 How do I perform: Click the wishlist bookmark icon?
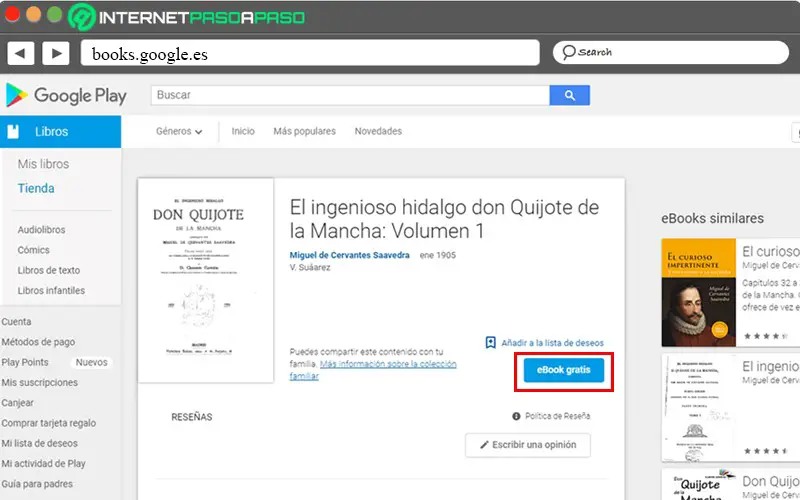tap(490, 342)
